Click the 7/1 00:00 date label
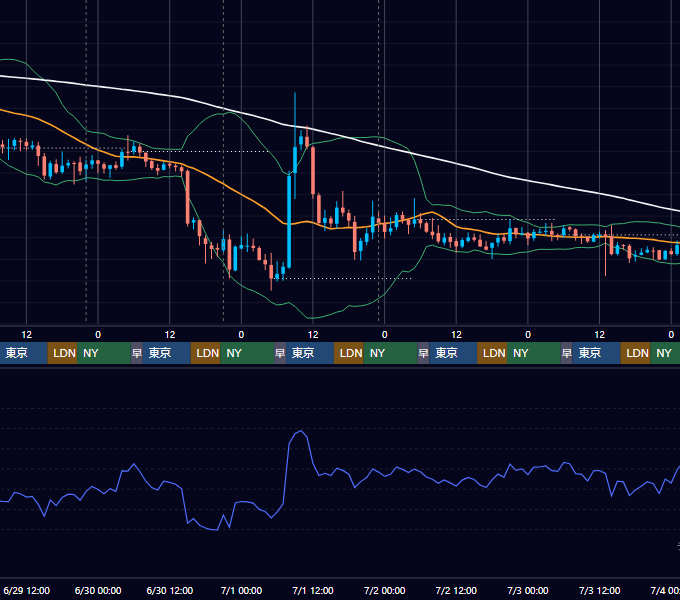680x600 pixels. (x=241, y=590)
